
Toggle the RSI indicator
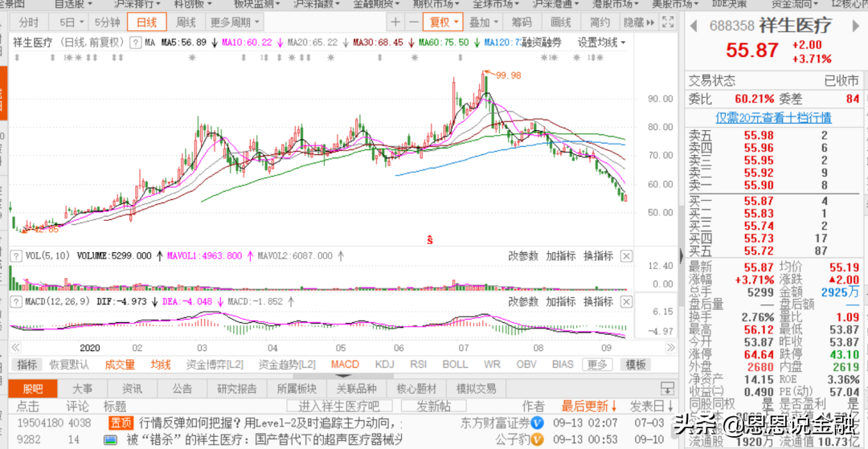click(x=418, y=365)
